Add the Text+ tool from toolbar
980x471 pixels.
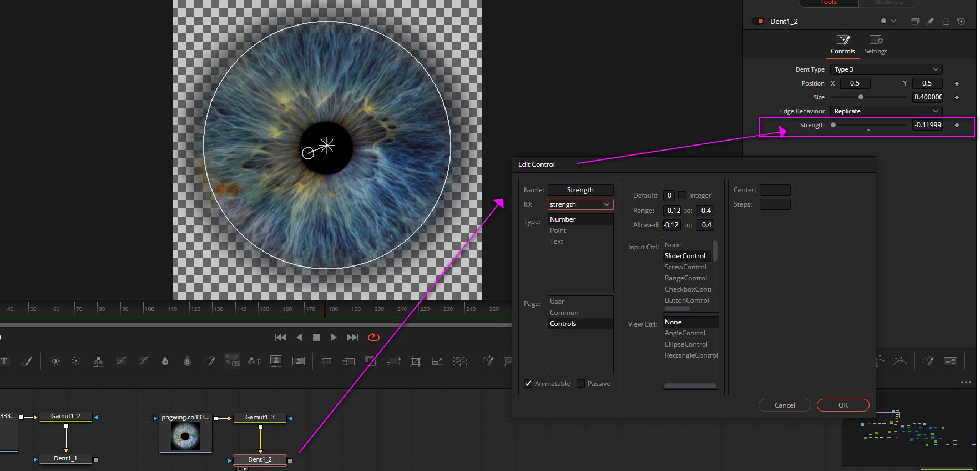coord(4,361)
